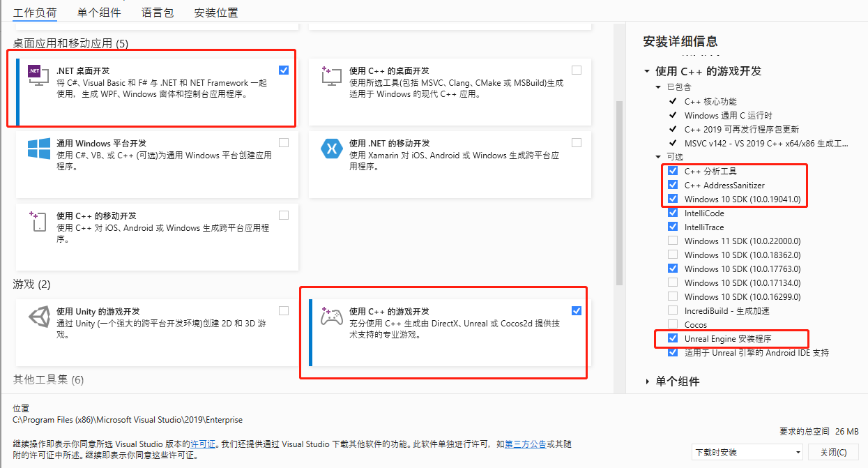
Task: Enable Windows 10 SDK (10.0.16299.0)
Action: (673, 296)
